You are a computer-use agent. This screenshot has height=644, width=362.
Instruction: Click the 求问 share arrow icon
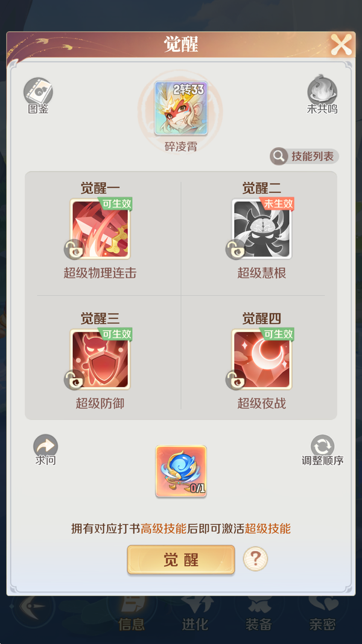point(46,447)
